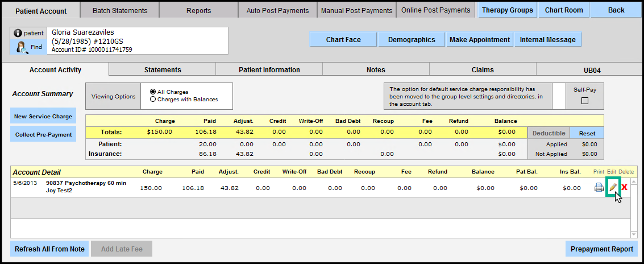Select Charges with Balances radio option
The image size is (644, 264).
click(153, 100)
